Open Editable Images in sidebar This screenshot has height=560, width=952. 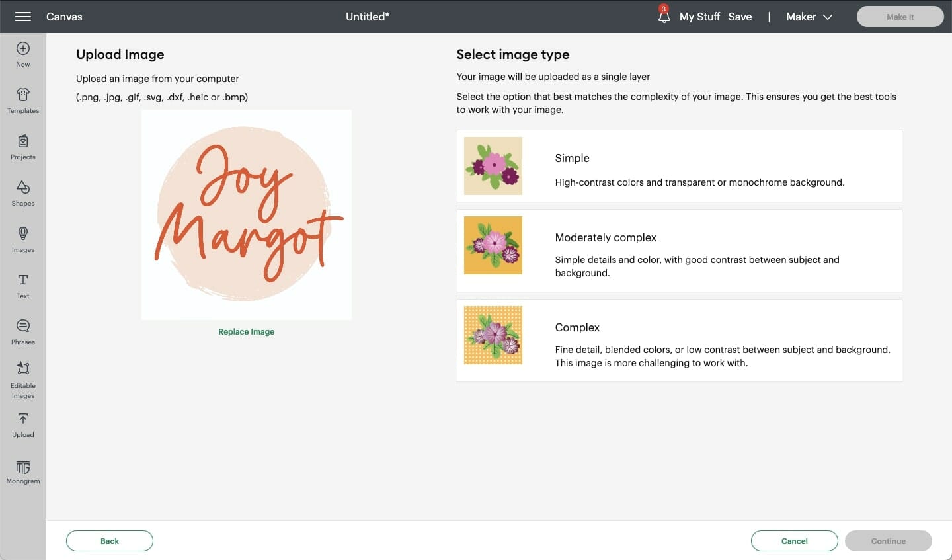(x=23, y=380)
